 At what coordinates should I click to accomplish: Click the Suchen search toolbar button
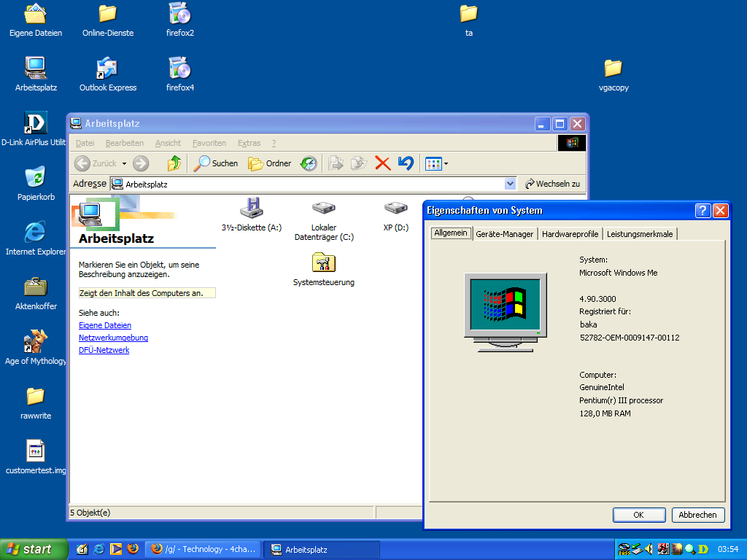click(x=215, y=163)
